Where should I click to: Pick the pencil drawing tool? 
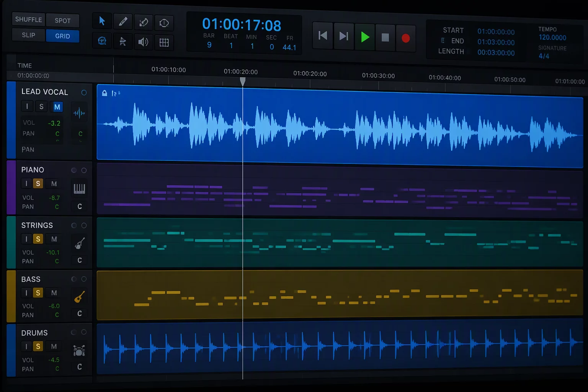pyautogui.click(x=123, y=21)
